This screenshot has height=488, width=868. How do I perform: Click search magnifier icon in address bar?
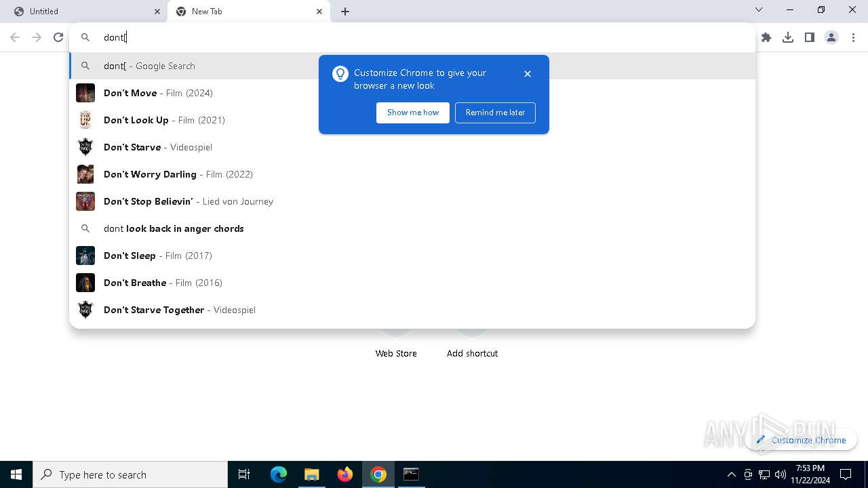click(85, 37)
